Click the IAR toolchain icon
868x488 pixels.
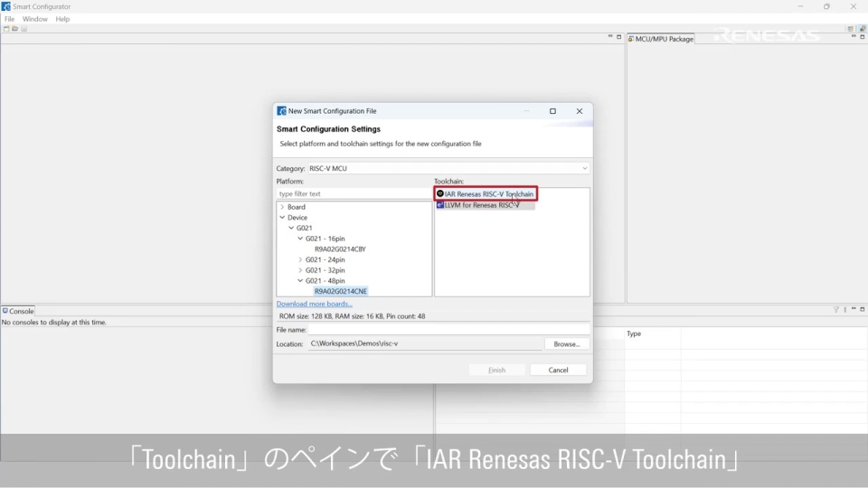coord(440,193)
